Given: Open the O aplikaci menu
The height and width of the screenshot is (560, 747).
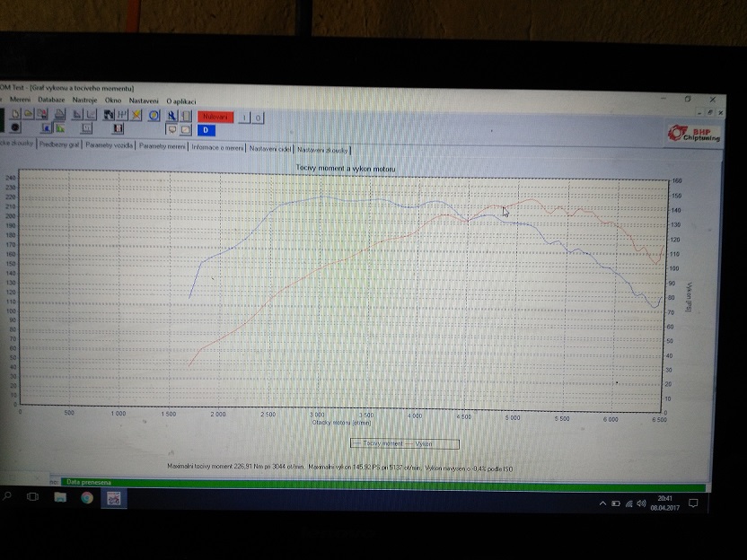Looking at the screenshot, I should (x=180, y=101).
